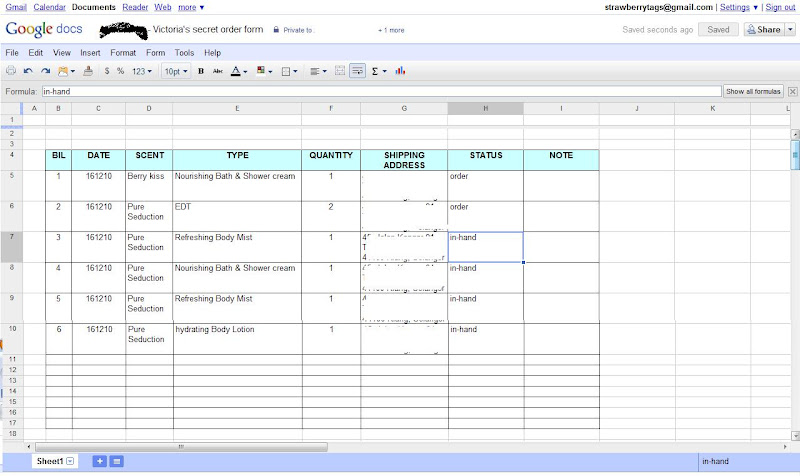Open the 10pt font size dropdown
This screenshot has height=476, width=800.
[176, 71]
